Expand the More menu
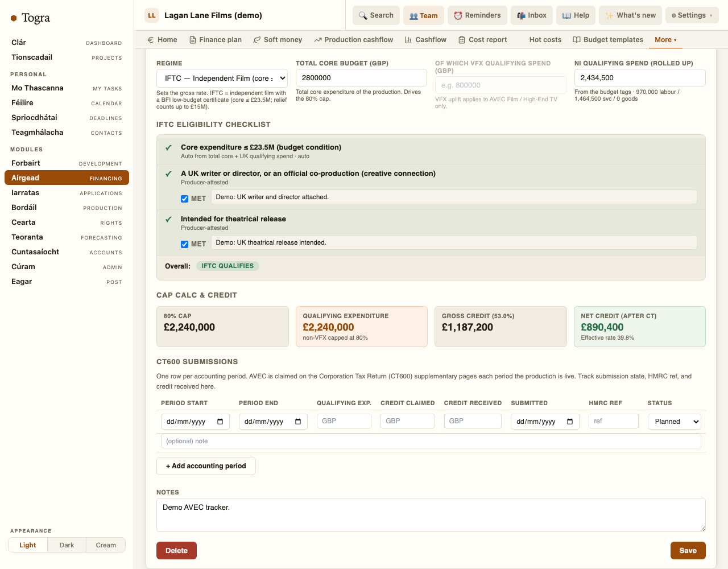This screenshot has width=728, height=569. [665, 40]
